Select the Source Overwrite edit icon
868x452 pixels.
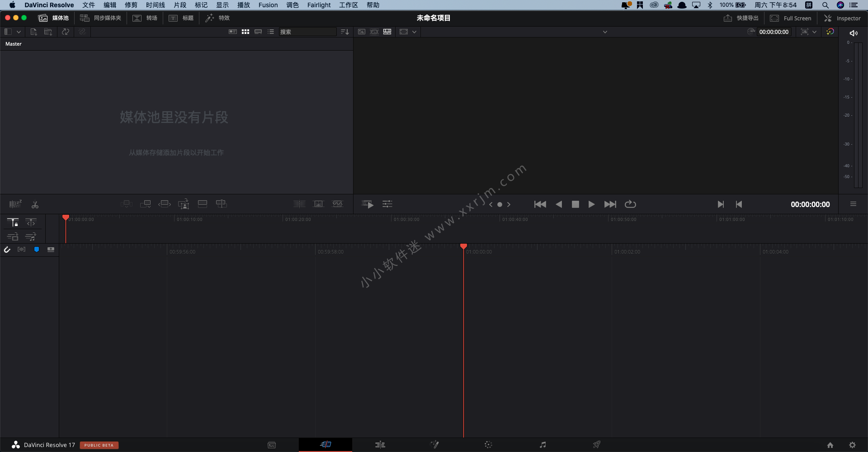(x=222, y=204)
